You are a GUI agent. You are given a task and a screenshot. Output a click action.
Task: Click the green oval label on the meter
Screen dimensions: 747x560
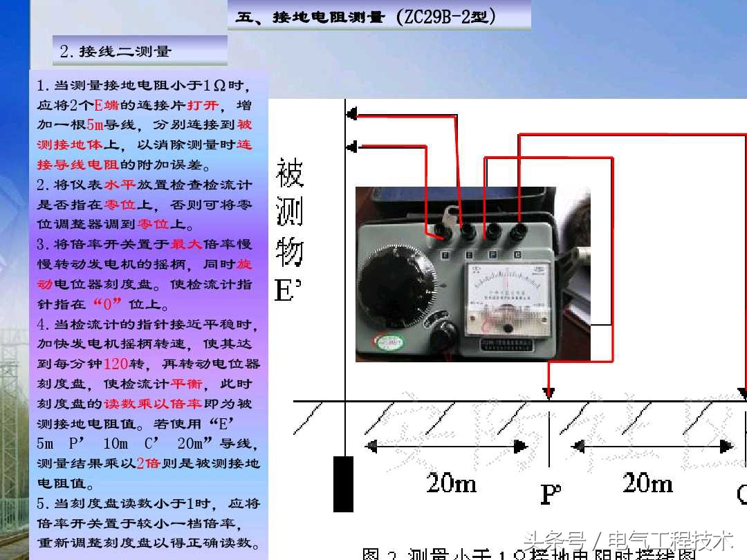point(389,342)
